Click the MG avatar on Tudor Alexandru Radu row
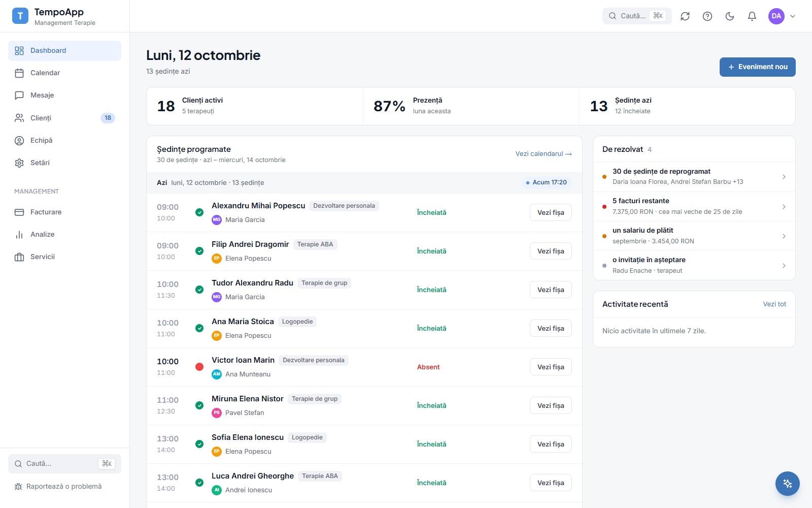Image resolution: width=812 pixels, height=508 pixels. (x=217, y=297)
